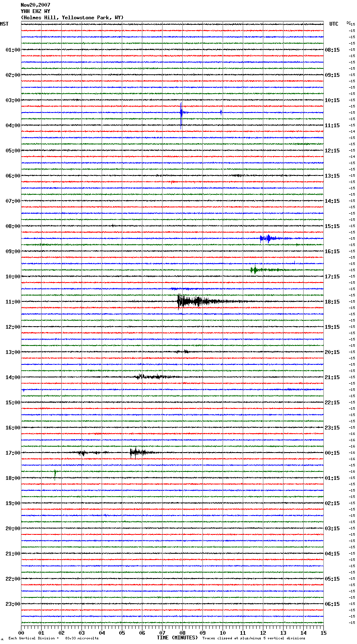Click the 17:15 UTC time label

(x=332, y=277)
